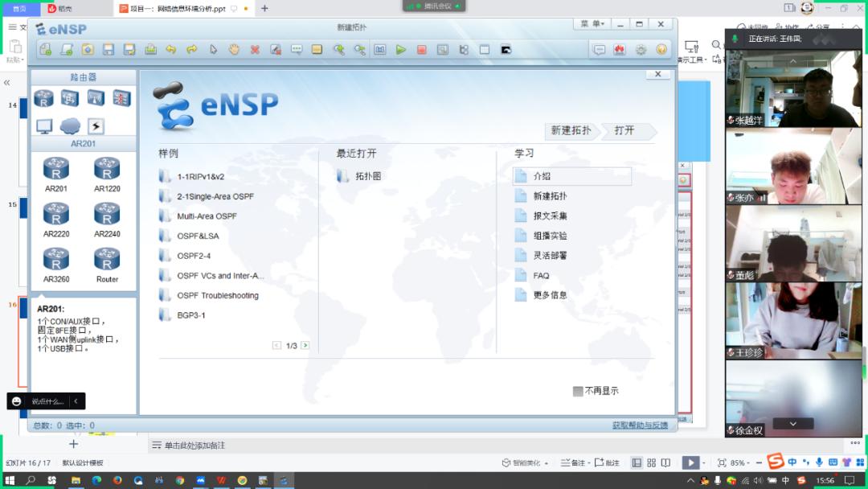Click the New Topology toolbar icon in eNSP
This screenshot has height=489, width=868.
point(45,50)
